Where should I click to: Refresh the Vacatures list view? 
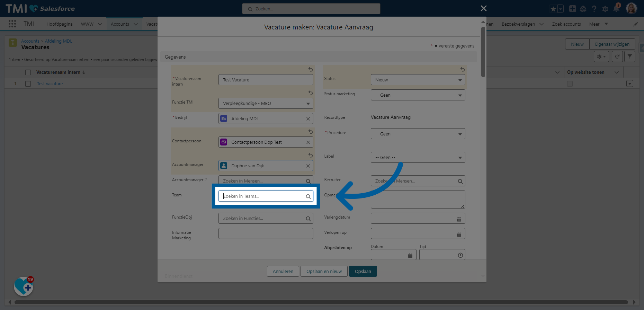point(617,56)
